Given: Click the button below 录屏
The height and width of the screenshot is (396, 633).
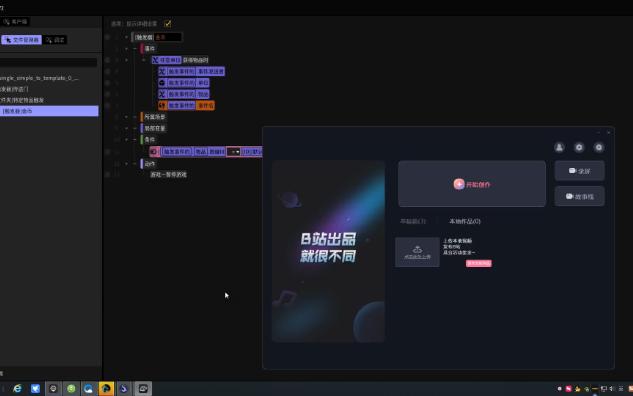Looking at the screenshot, I should pyautogui.click(x=580, y=196).
